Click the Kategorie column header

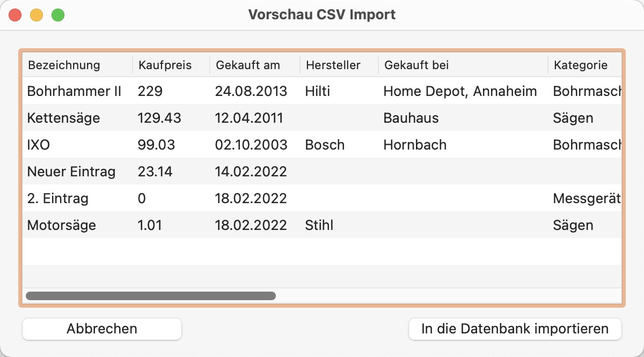tap(585, 65)
